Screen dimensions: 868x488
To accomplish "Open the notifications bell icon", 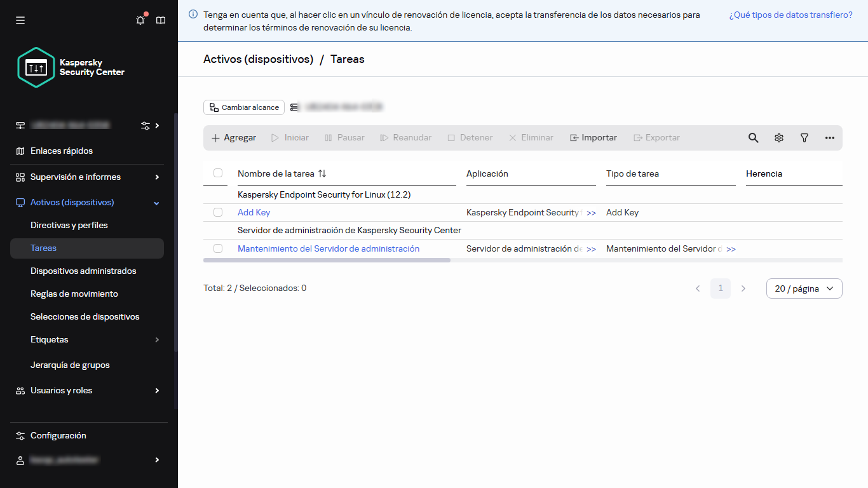I will coord(140,20).
